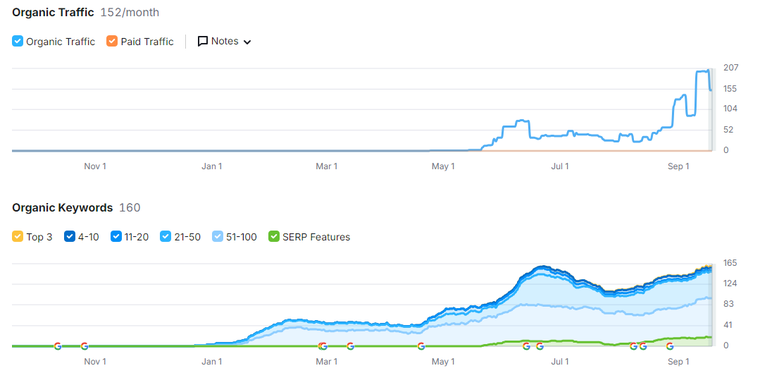Click the Organic Keywords heading
This screenshot has width=760, height=373.
62,208
